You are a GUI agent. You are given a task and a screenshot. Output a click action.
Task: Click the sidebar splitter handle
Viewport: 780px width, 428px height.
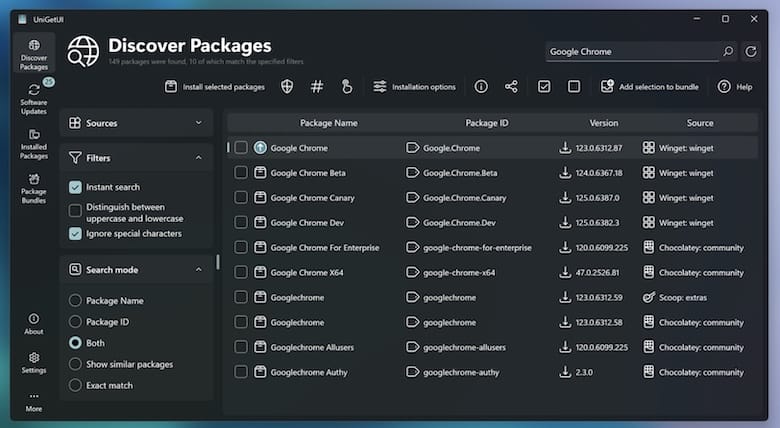tap(218, 262)
